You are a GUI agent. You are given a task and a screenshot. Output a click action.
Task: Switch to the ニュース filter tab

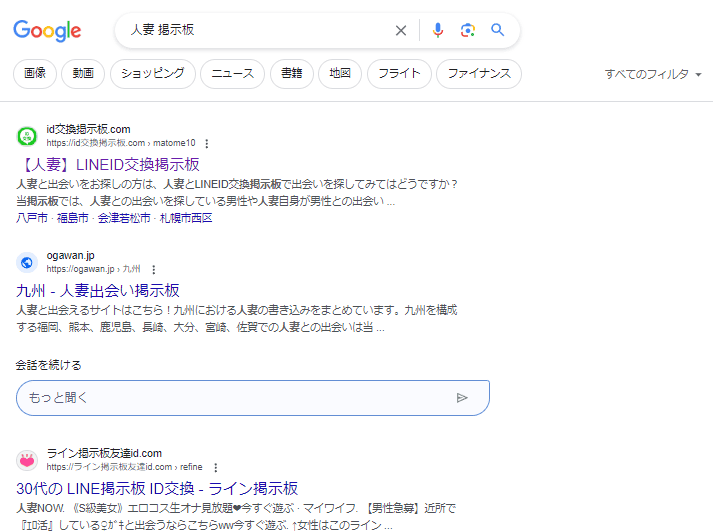coord(232,73)
